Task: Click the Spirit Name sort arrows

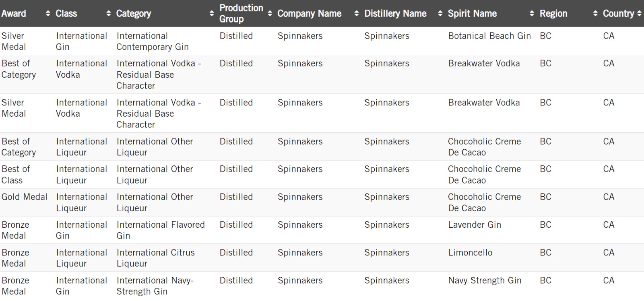Action: [532, 14]
